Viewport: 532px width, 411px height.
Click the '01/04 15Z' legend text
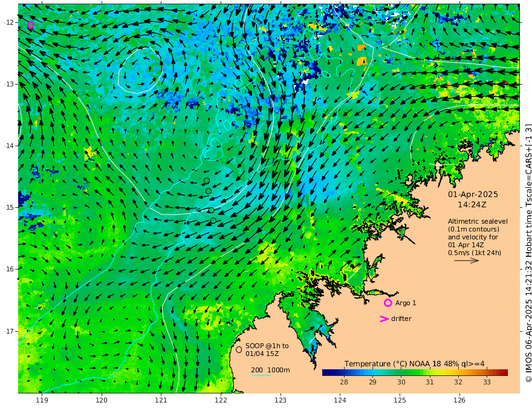coord(262,354)
